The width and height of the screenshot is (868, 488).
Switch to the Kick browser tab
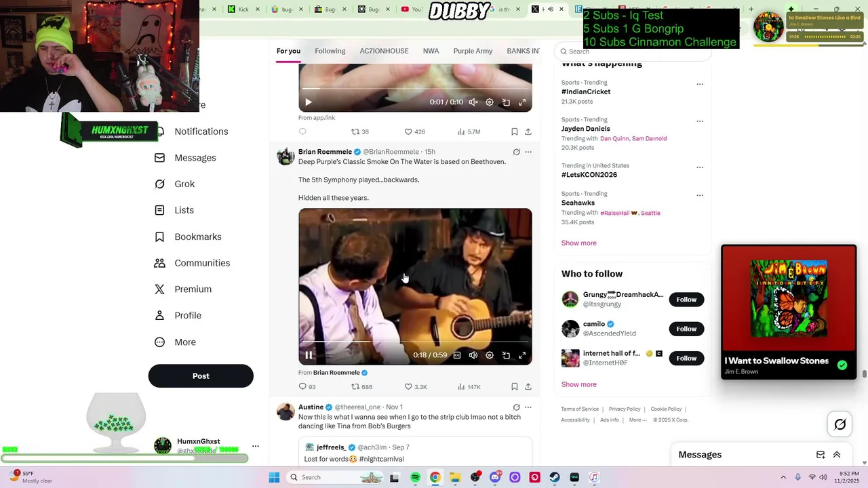(x=243, y=9)
